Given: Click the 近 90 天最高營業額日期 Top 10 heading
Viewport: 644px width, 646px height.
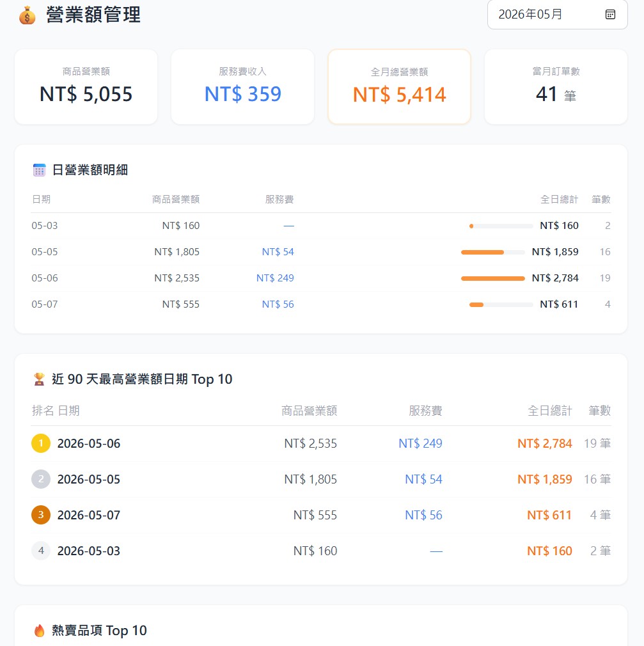Looking at the screenshot, I should 142,379.
